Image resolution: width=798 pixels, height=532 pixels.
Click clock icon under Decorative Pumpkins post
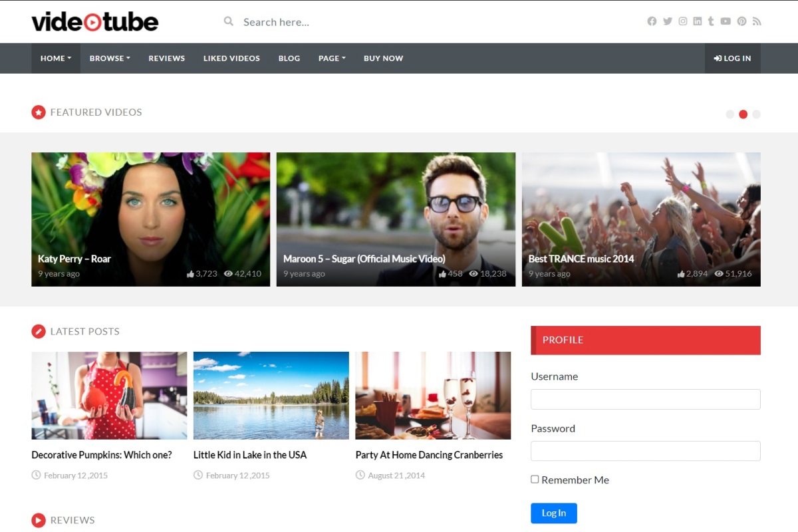36,475
